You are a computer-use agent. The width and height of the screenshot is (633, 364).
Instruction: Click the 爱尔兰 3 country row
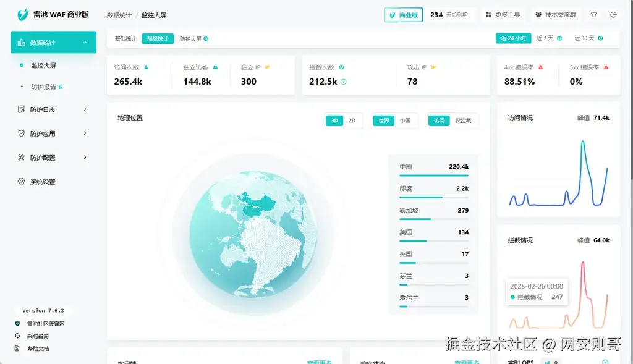[434, 300]
